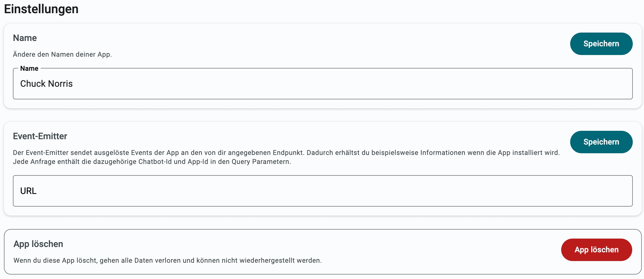This screenshot has width=644, height=279.
Task: Click 'Query Parametern' in the Event-Emitter text
Action: (261, 162)
